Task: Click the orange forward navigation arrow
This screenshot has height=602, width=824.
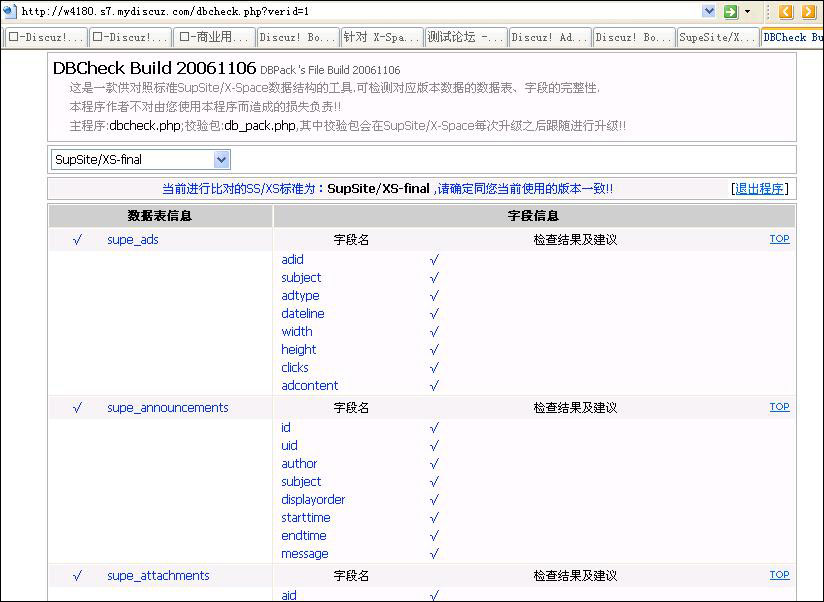Action: click(809, 11)
